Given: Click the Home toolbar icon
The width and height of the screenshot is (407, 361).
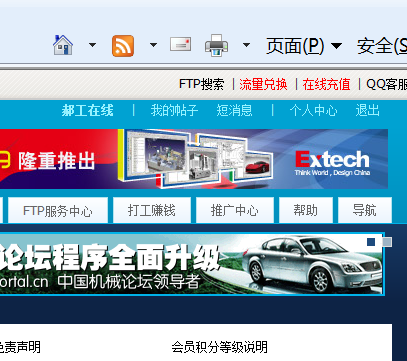Looking at the screenshot, I should click(63, 45).
